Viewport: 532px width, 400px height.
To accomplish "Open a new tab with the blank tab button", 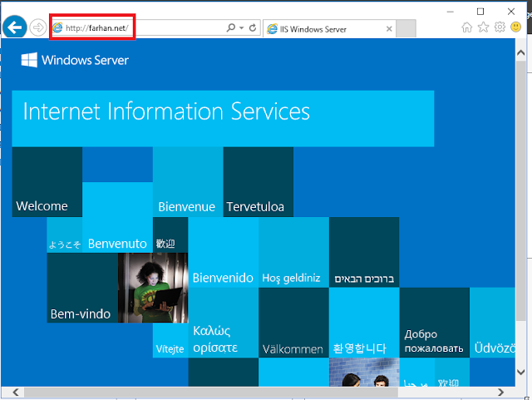I will [x=406, y=28].
